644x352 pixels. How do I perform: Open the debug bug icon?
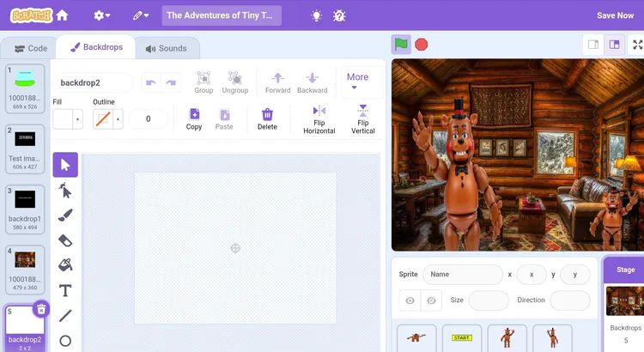pos(339,15)
